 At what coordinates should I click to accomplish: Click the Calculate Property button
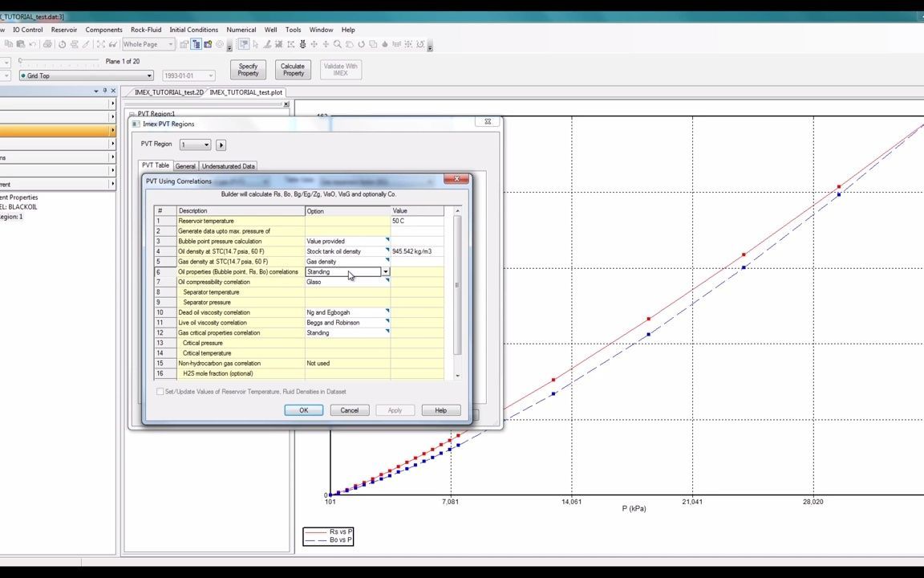pos(293,70)
